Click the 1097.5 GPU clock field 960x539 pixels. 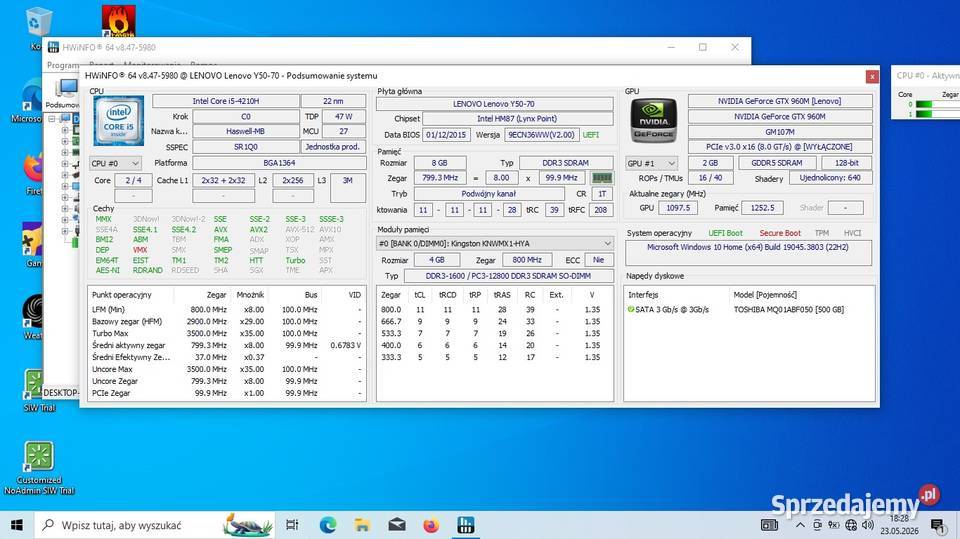click(678, 208)
